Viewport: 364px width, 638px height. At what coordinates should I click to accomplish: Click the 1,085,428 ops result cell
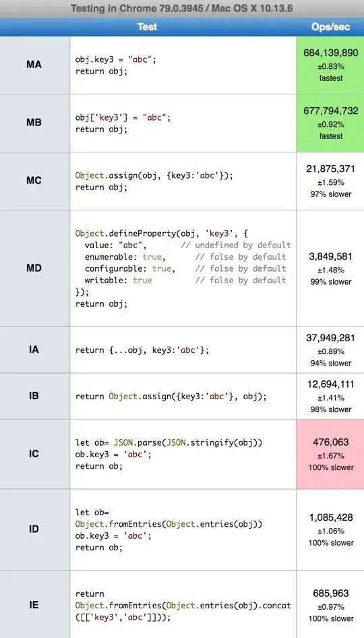point(330,529)
